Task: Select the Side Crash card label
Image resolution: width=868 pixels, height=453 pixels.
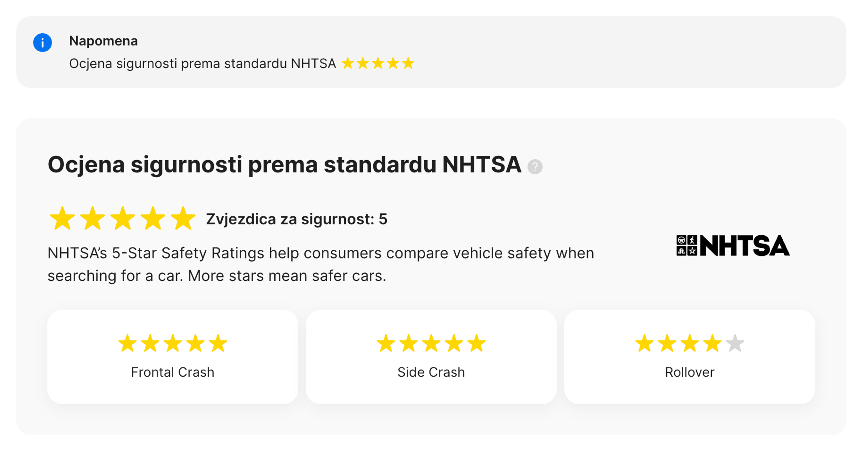Action: (431, 372)
